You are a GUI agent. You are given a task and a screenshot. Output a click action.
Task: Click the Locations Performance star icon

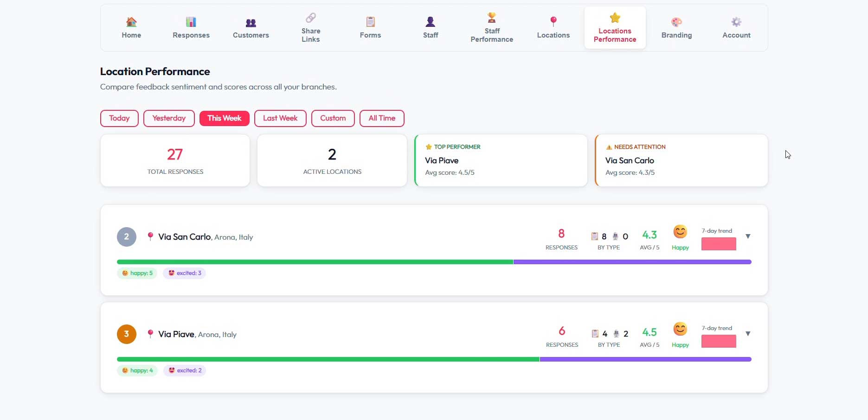click(x=615, y=18)
